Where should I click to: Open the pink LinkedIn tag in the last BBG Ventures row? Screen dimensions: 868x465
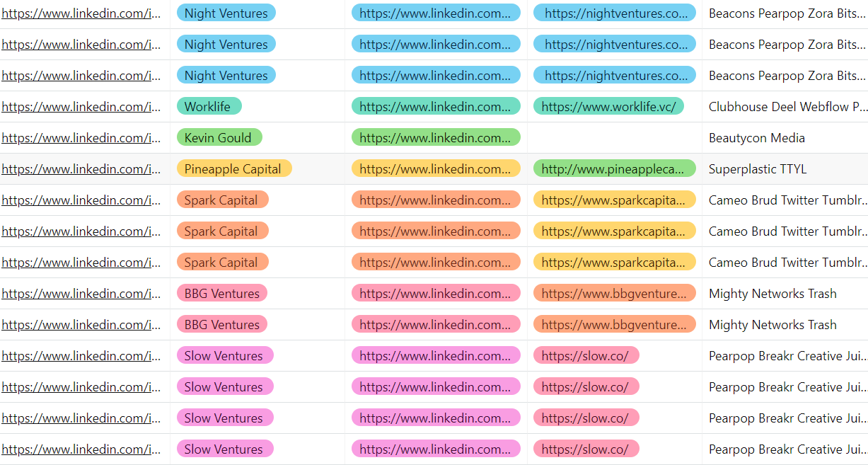point(436,325)
